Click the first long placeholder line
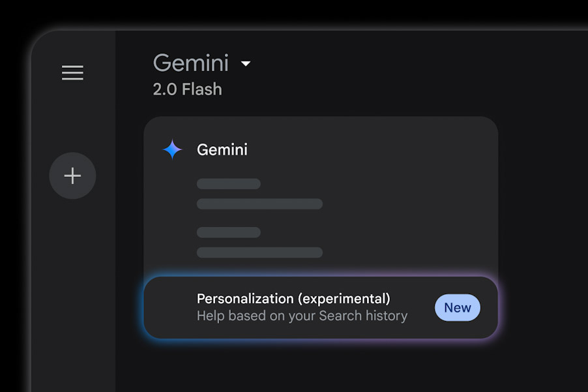Image resolution: width=588 pixels, height=392 pixels. click(x=259, y=204)
